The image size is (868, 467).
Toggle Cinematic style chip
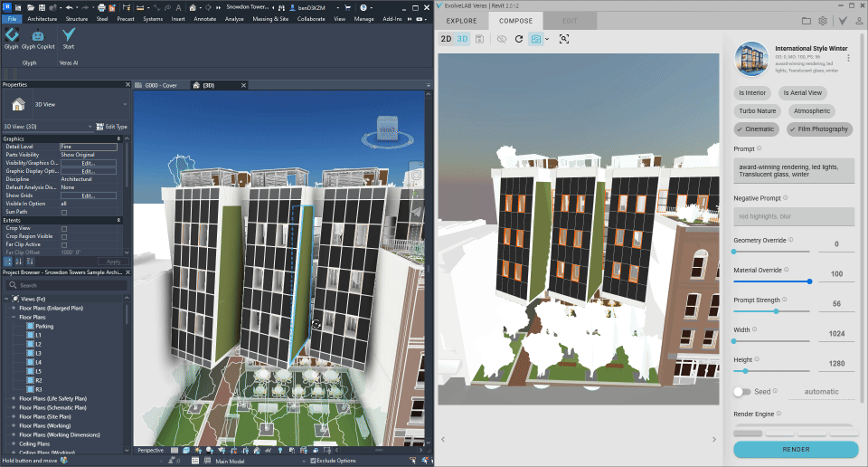point(756,129)
